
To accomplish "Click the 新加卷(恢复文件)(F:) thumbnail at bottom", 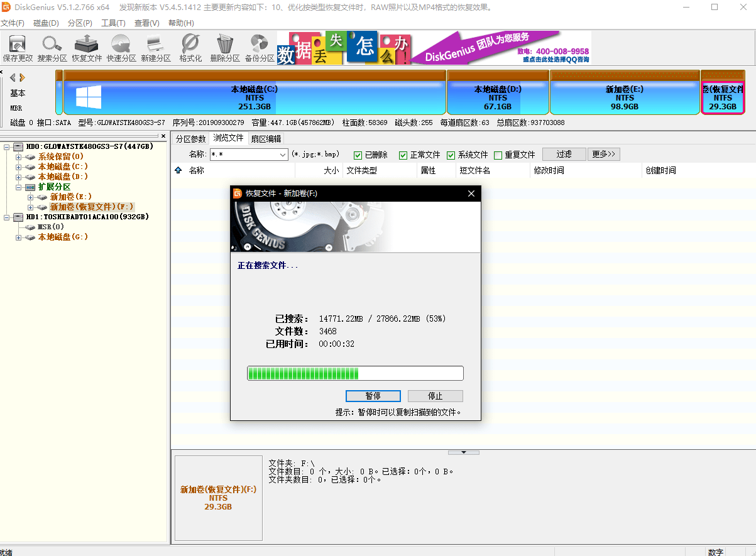I will [x=218, y=498].
